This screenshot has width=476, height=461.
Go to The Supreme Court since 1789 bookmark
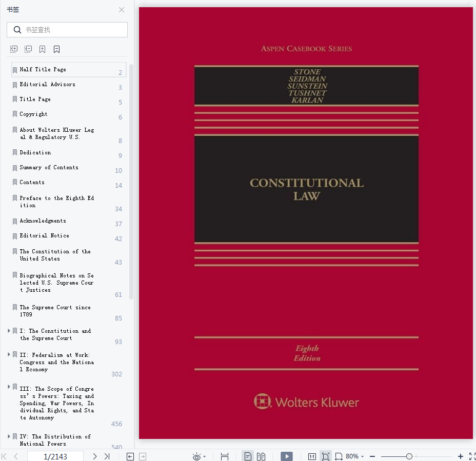pos(55,311)
